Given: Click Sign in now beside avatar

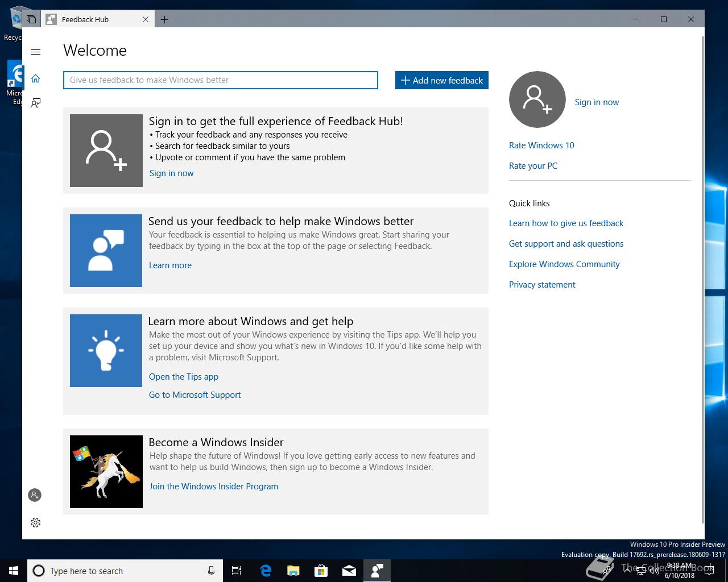Looking at the screenshot, I should pos(597,102).
